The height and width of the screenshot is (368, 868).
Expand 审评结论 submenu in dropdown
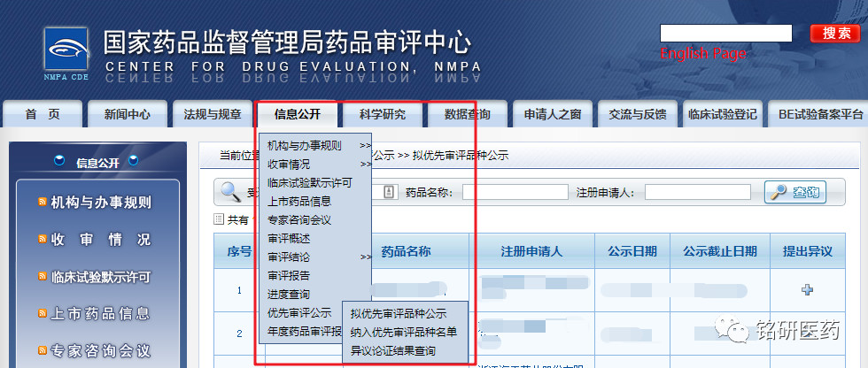pos(365,257)
